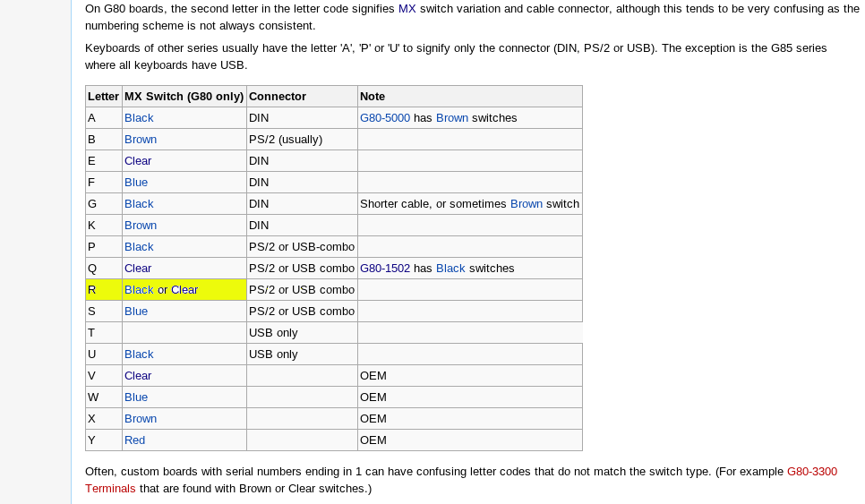Select the Letter column header

104,97
